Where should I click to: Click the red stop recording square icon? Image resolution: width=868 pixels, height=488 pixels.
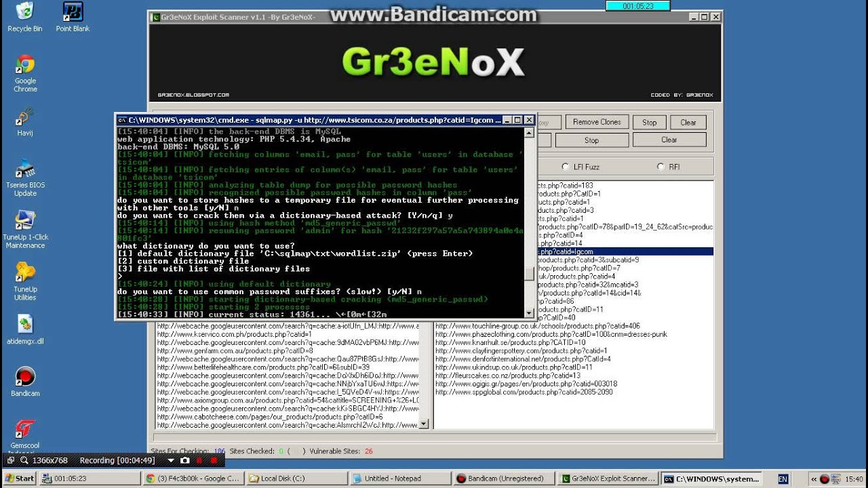click(x=214, y=460)
